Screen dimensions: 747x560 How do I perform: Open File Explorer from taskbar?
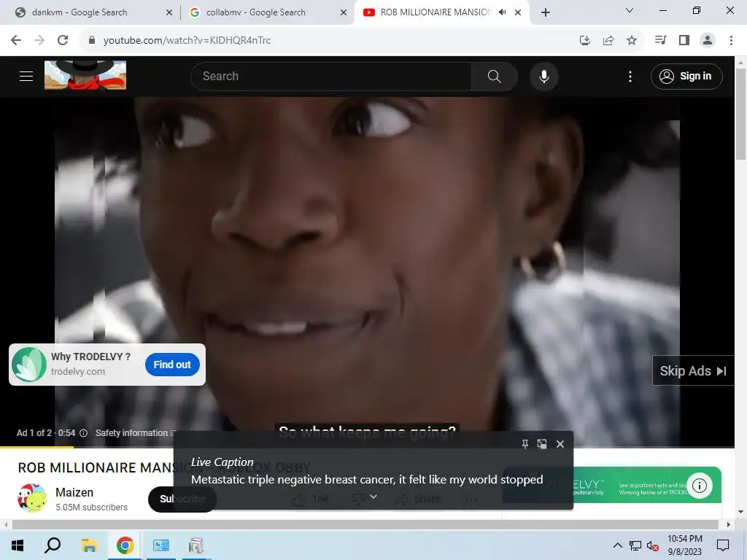89,545
